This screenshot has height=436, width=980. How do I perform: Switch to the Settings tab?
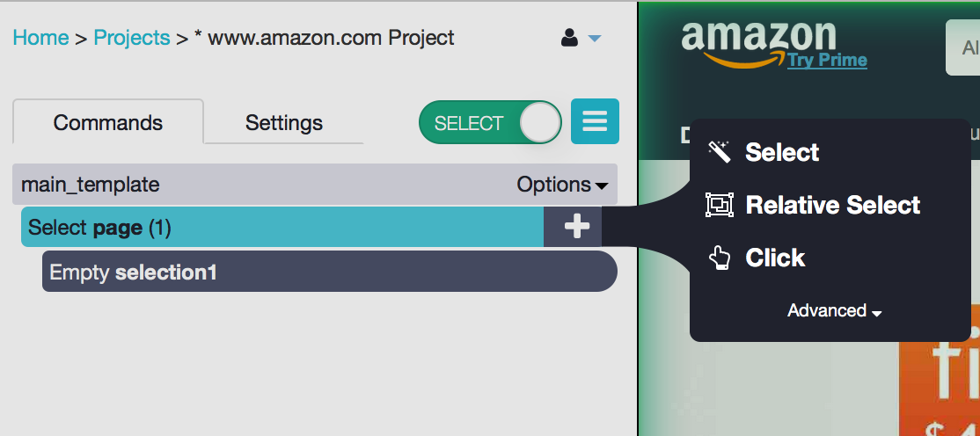284,122
